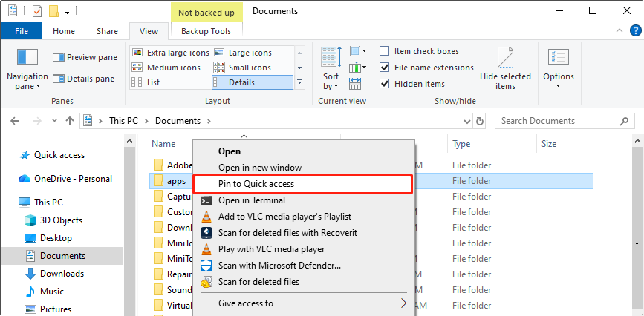Open the Add columns dropdown icon
The height and width of the screenshot is (316, 644).
(x=358, y=68)
